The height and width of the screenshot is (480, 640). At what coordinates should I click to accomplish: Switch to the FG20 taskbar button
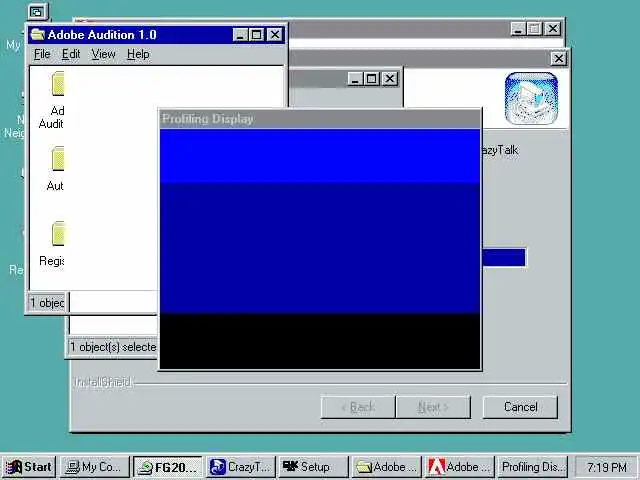tap(168, 467)
